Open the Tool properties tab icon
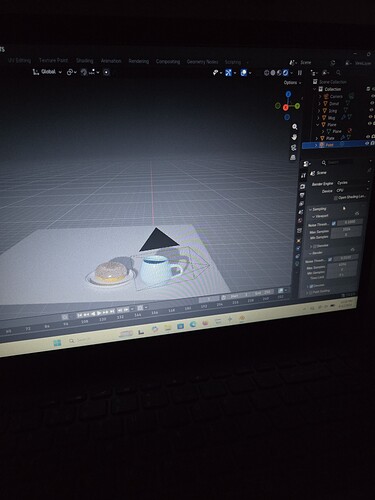This screenshot has height=500, width=375. pos(303,176)
